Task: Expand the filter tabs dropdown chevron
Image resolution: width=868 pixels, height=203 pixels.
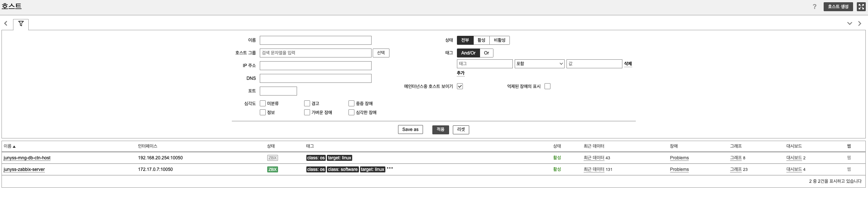Action: pyautogui.click(x=850, y=24)
